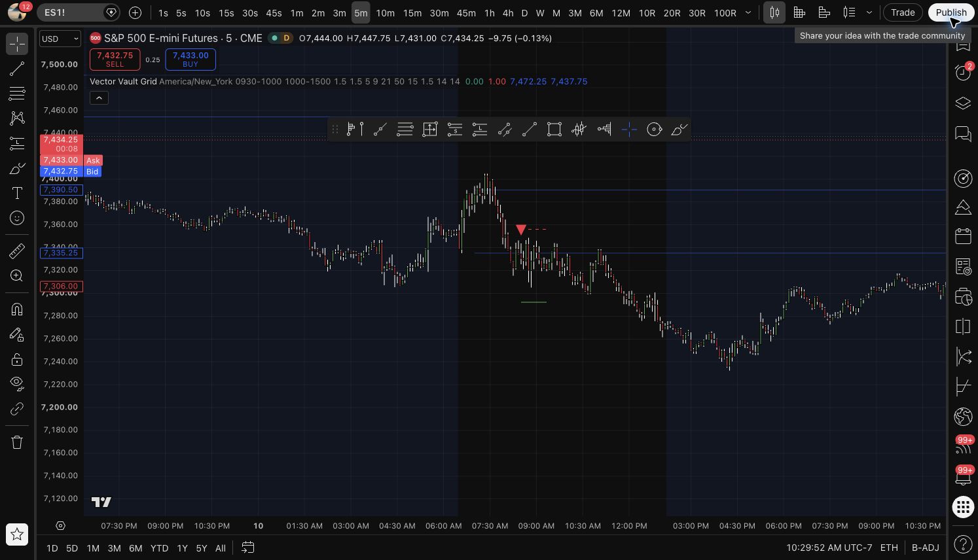Select the crosshair cursor tool in left sidebar
The height and width of the screenshot is (560, 978).
pos(17,44)
